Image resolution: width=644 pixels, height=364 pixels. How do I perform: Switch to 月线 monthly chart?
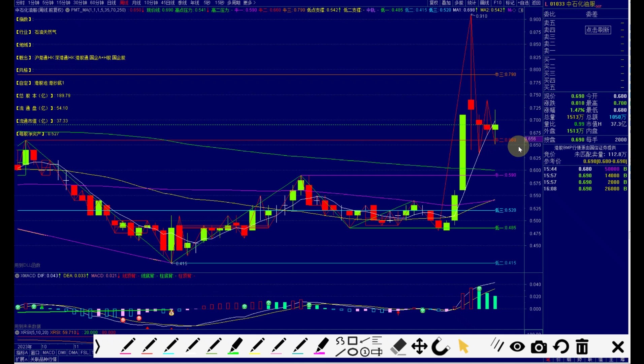click(136, 3)
